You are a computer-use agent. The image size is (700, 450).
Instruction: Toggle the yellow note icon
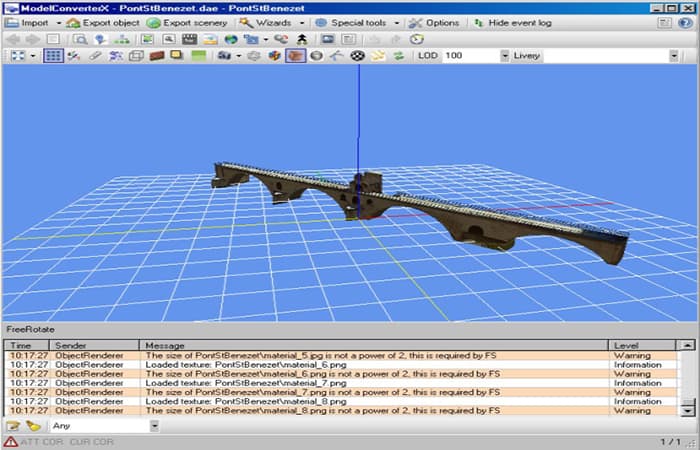177,56
